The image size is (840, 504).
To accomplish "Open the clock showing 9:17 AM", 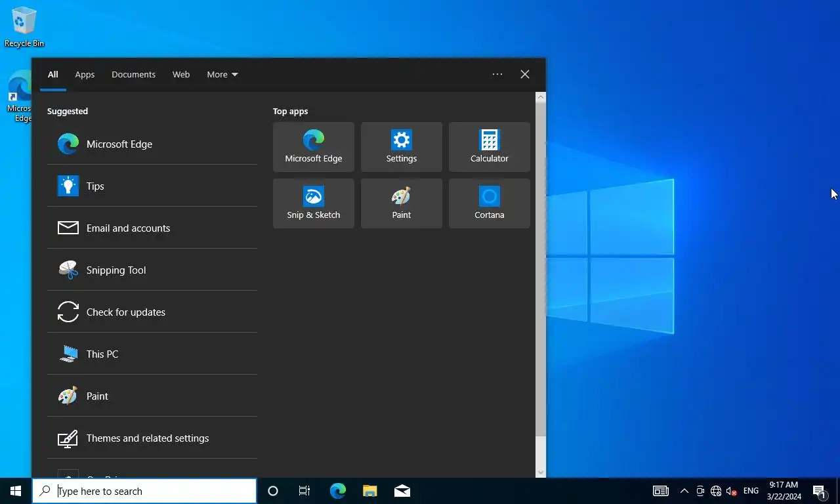I will click(784, 491).
